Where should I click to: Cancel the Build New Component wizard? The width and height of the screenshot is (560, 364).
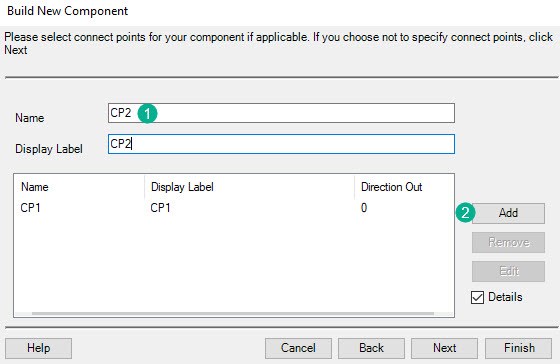coord(298,348)
